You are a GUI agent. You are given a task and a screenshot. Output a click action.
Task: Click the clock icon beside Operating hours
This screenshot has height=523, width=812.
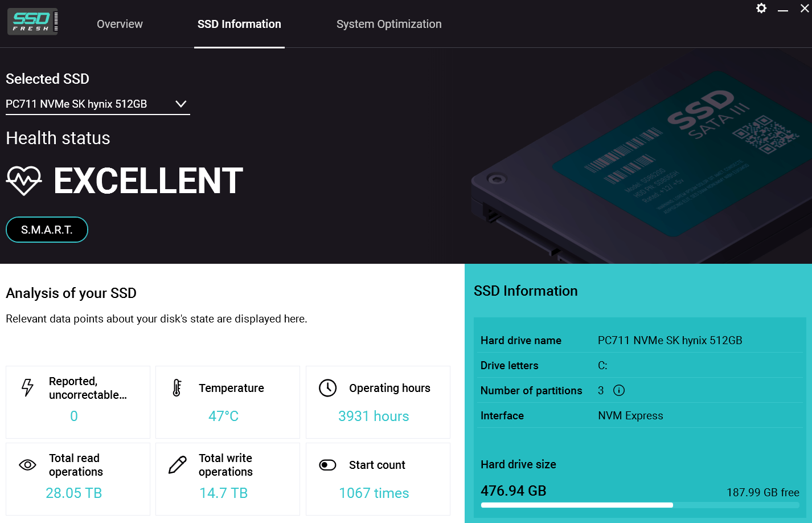pos(328,388)
